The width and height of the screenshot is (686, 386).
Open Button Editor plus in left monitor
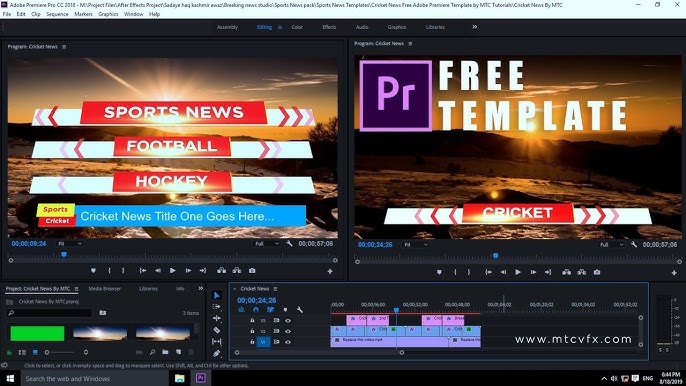(x=330, y=271)
